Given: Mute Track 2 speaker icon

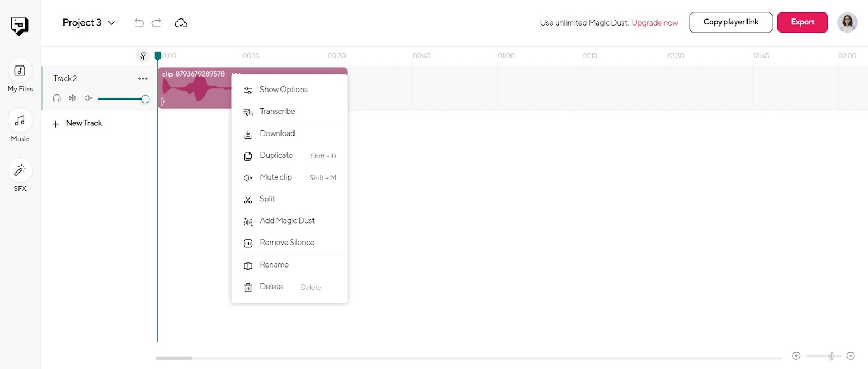Looking at the screenshot, I should [x=88, y=98].
